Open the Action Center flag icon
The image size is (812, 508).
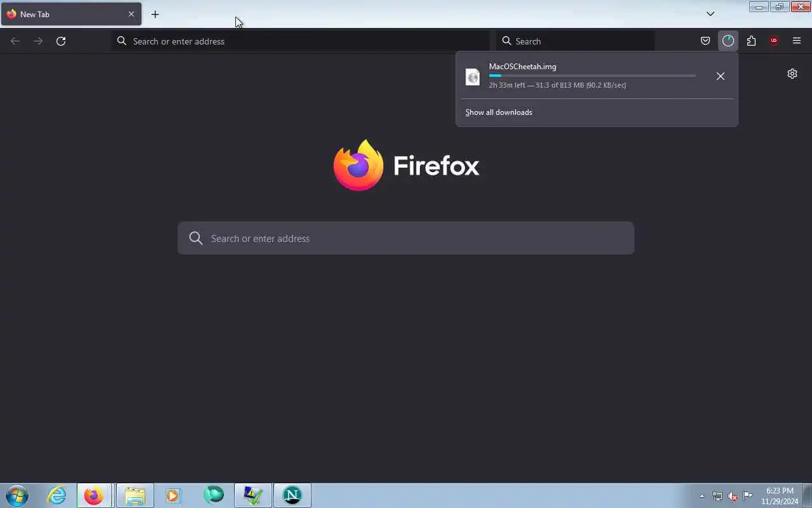[748, 496]
